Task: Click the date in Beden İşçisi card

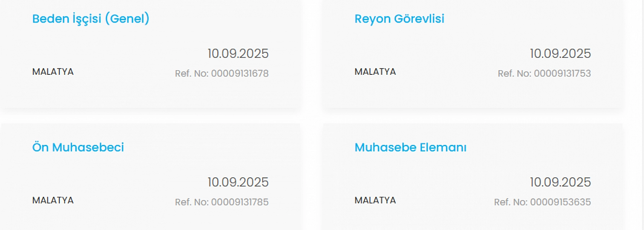Action: [238, 54]
